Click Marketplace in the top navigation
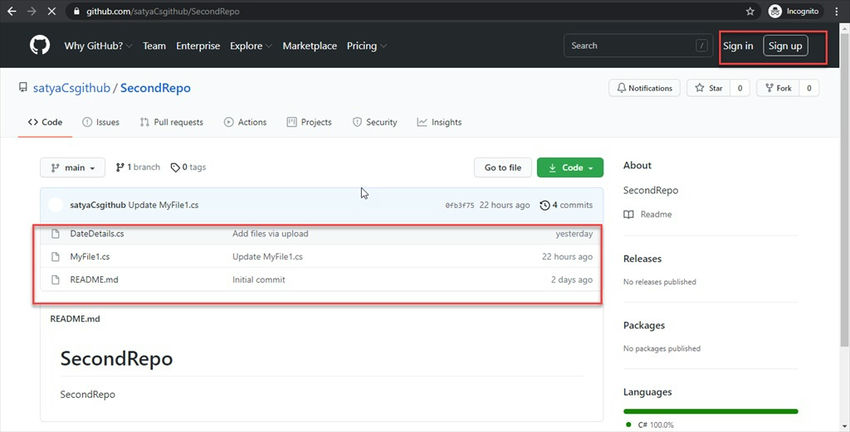The width and height of the screenshot is (850, 432). pyautogui.click(x=310, y=46)
